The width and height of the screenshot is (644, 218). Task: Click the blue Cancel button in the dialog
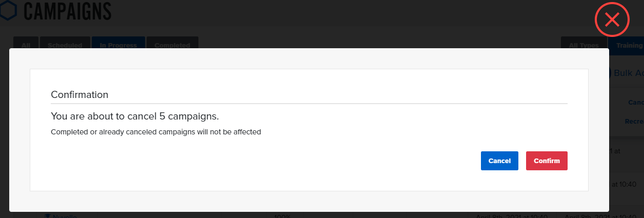499,161
